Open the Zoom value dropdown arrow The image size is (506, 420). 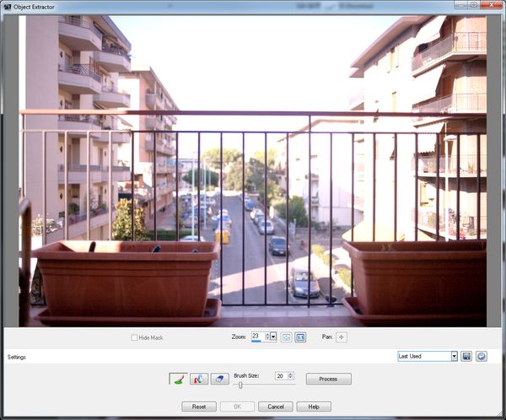pyautogui.click(x=272, y=337)
